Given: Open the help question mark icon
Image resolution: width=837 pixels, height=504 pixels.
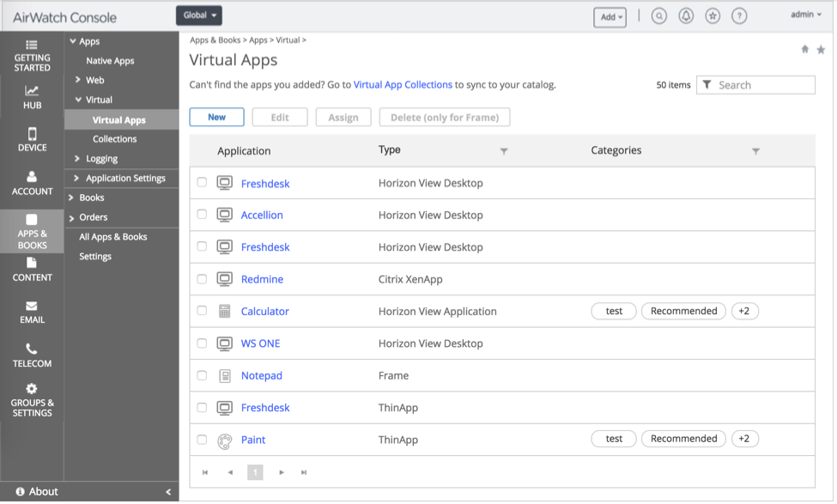Looking at the screenshot, I should 739,16.
